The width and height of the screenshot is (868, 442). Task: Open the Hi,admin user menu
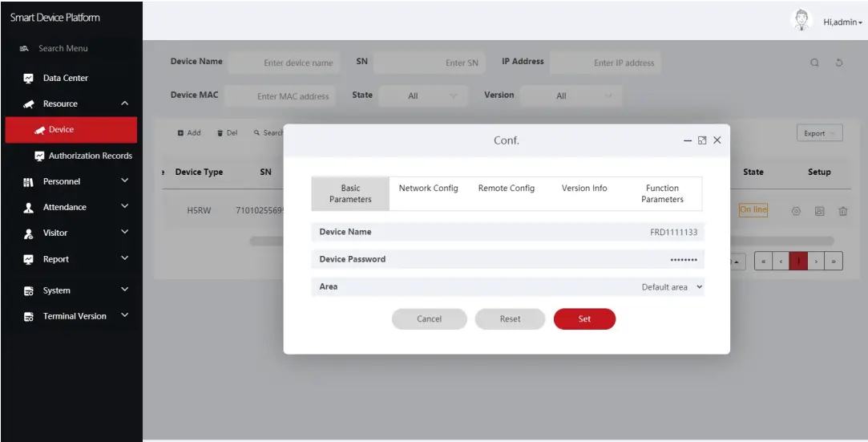tap(842, 22)
